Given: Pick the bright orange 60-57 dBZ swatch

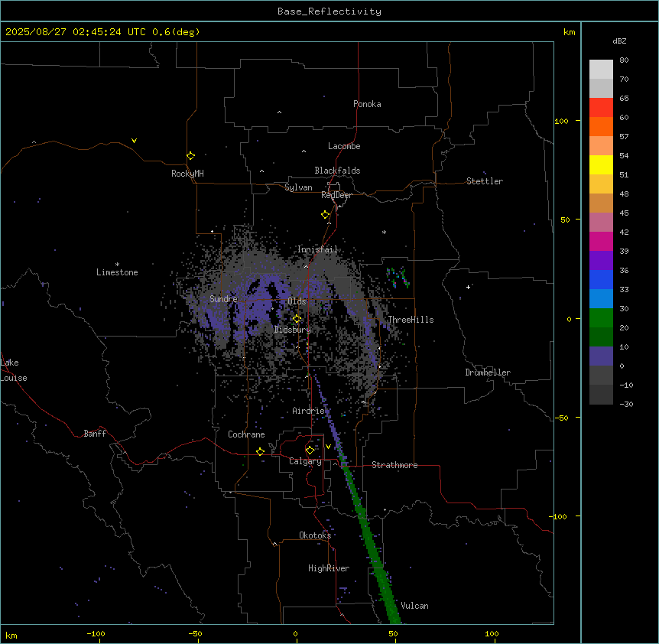Looking at the screenshot, I should tap(601, 126).
